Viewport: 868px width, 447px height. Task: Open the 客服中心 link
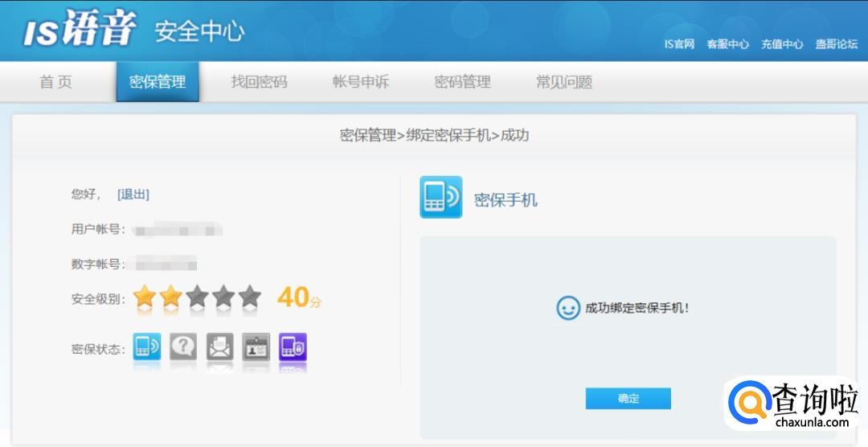pos(728,44)
